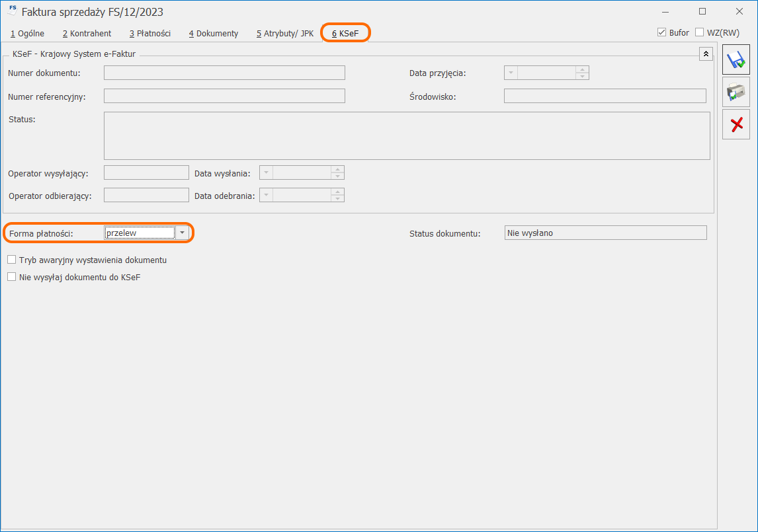The width and height of the screenshot is (758, 532).
Task: Click the 'KSeF - Krajowy System e-Faktur' group title
Action: [x=74, y=54]
